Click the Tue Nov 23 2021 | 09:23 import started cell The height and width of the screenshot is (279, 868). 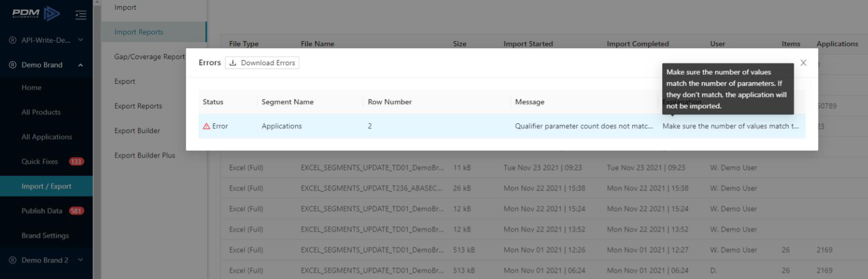click(543, 167)
